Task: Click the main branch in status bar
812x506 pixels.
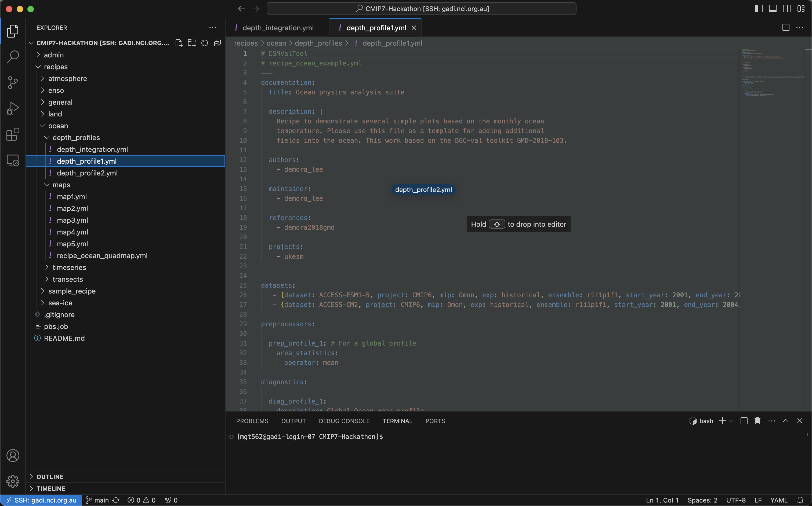Action: [97, 500]
